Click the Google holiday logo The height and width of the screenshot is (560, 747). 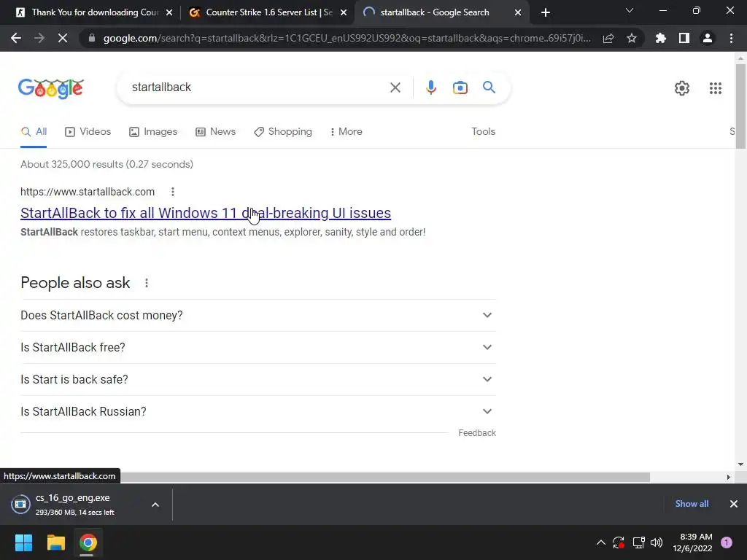click(51, 88)
